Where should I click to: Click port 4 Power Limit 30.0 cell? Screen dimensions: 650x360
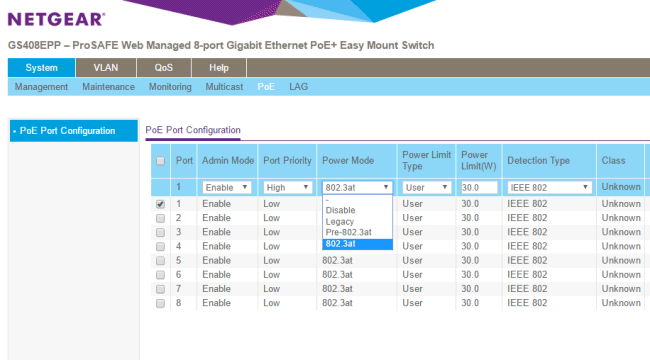470,246
